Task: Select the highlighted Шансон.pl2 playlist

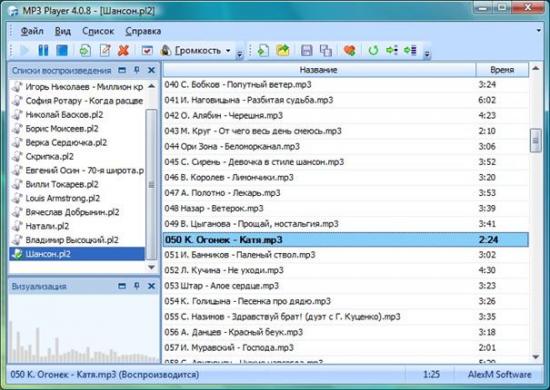Action: coord(77,254)
